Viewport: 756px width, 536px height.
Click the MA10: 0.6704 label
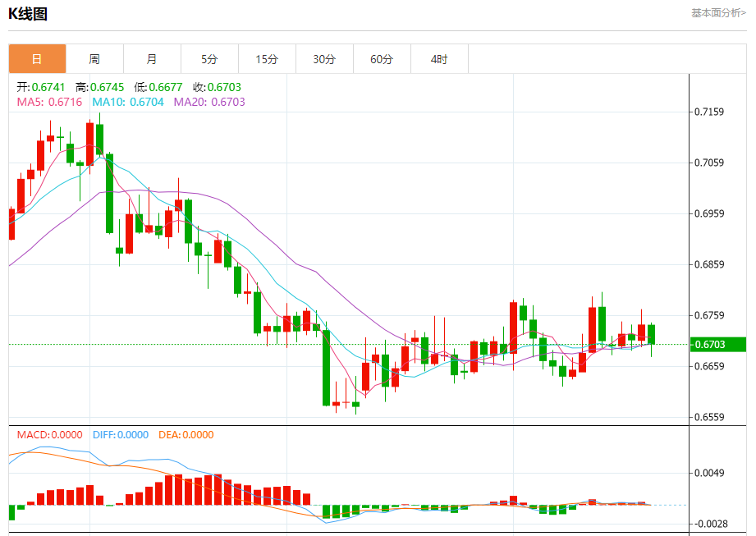coord(128,102)
